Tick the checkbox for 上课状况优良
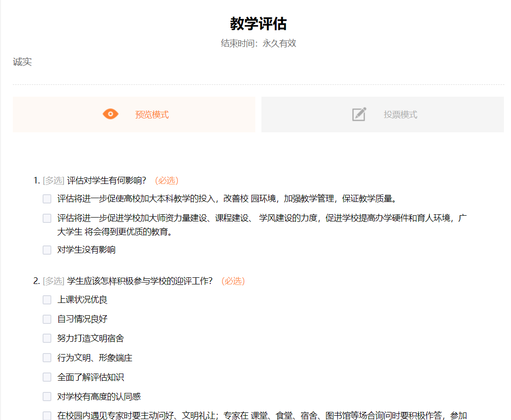 (47, 300)
